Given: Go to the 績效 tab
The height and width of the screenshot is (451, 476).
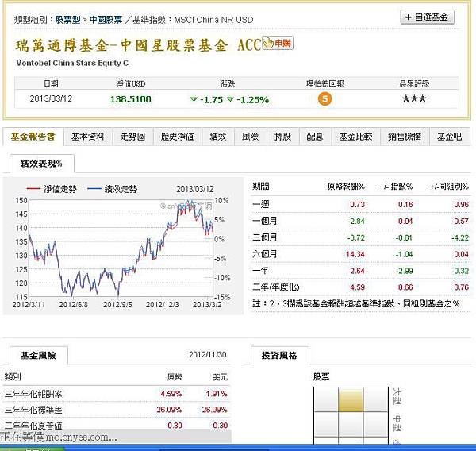Looking at the screenshot, I should tap(218, 137).
